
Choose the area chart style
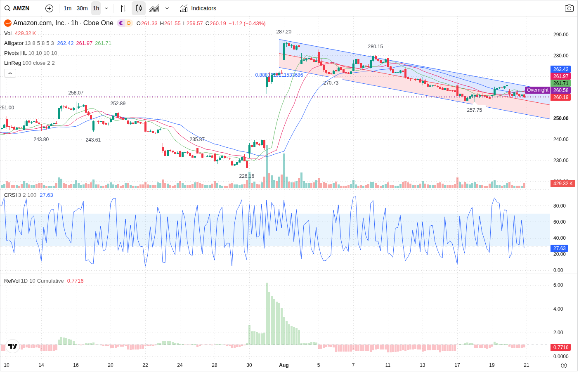coord(154,8)
